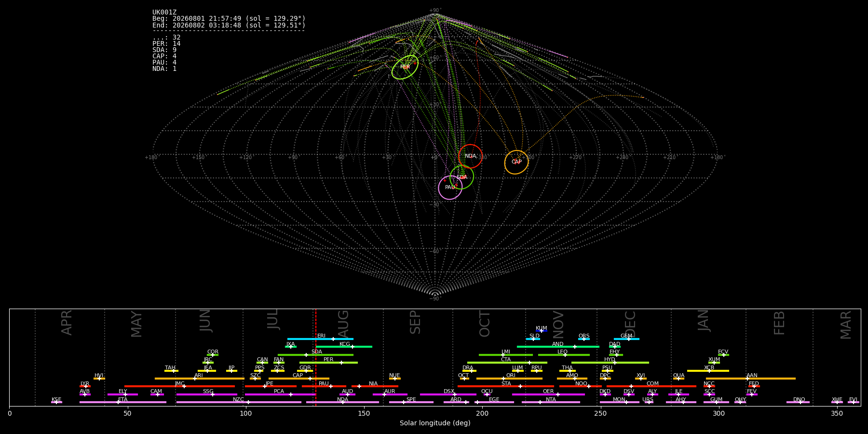Screen dimensions: 868x434
Task: Click the KCG shower bar in timeline
Action: coord(344,347)
